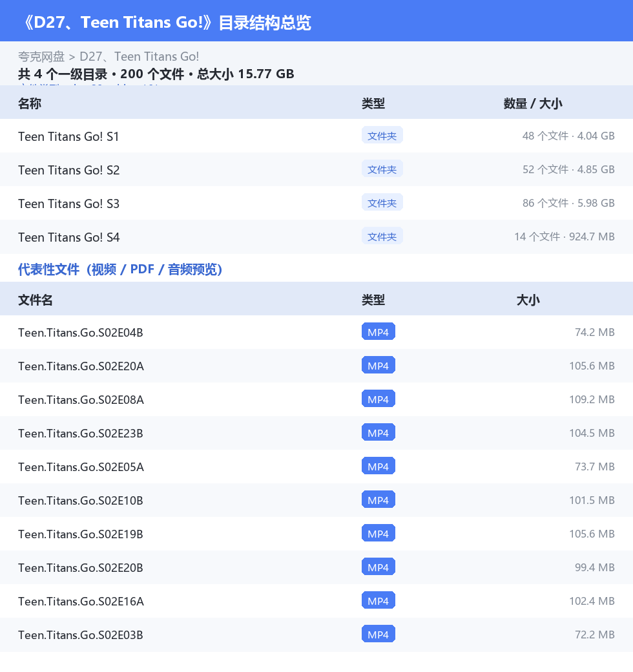
Task: Click the 文件名 column header
Action: [x=35, y=300]
